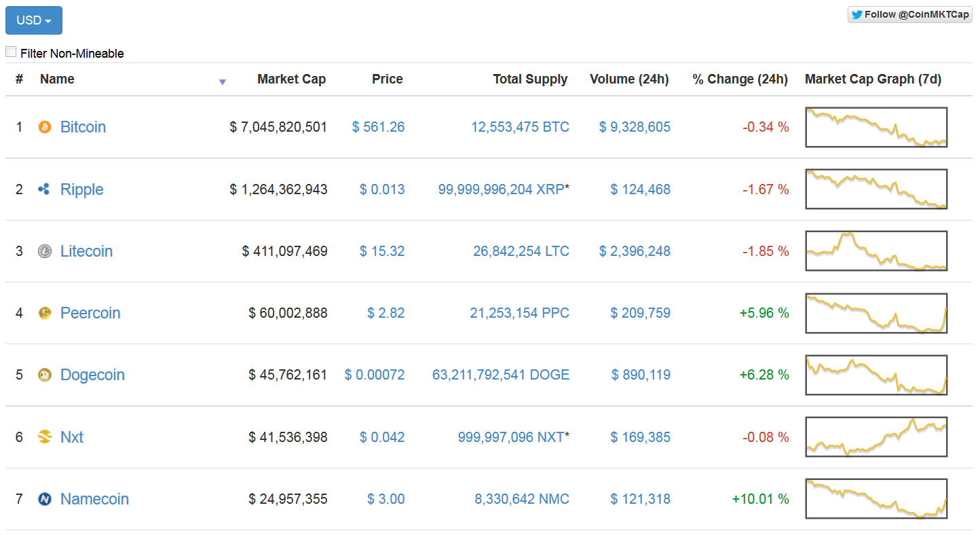Open the Dogecoin link
Viewport: 980px width, 535px height.
92,375
